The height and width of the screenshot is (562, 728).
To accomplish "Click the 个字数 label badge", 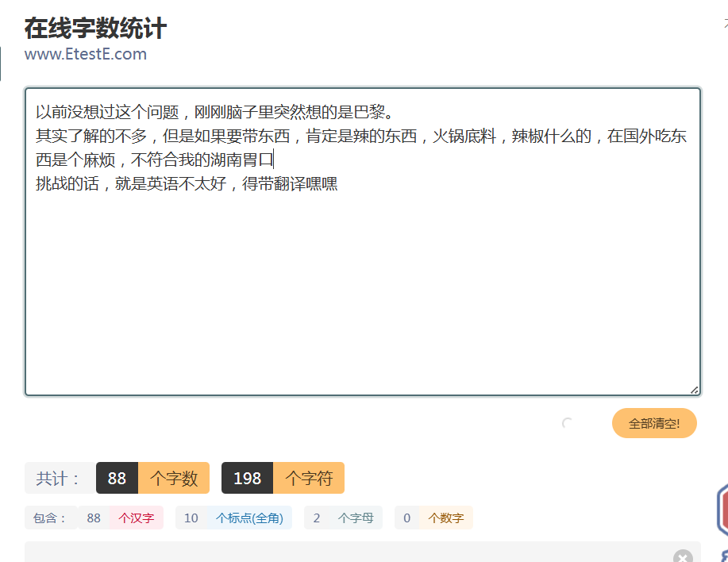I will [174, 478].
